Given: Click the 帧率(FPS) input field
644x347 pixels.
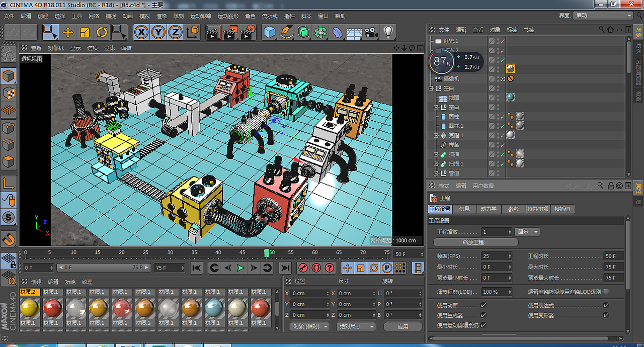Looking at the screenshot, I should [497, 256].
